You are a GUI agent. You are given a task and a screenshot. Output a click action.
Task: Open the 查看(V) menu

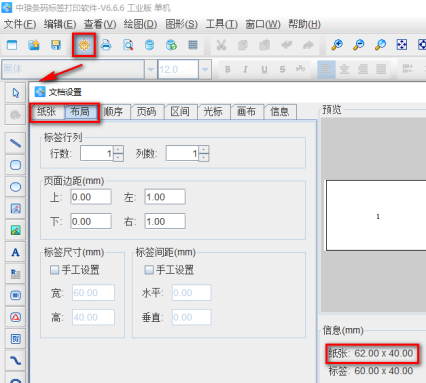[x=100, y=24]
